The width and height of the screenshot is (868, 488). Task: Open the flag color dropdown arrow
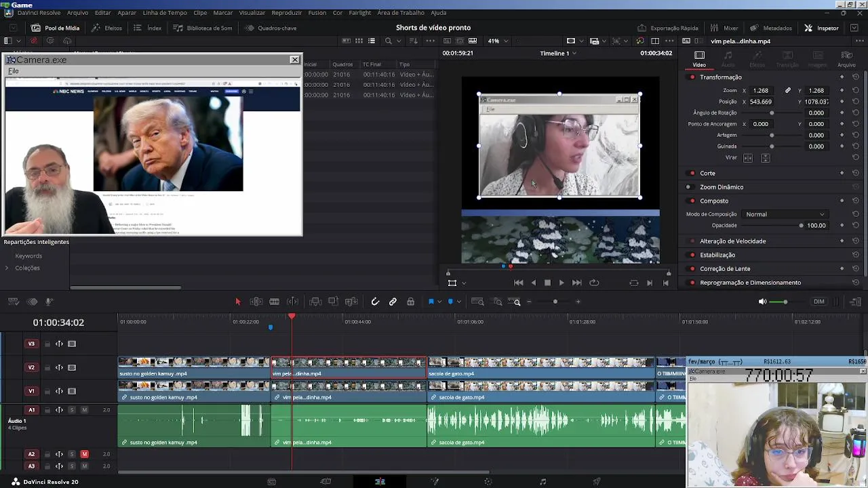tap(439, 302)
